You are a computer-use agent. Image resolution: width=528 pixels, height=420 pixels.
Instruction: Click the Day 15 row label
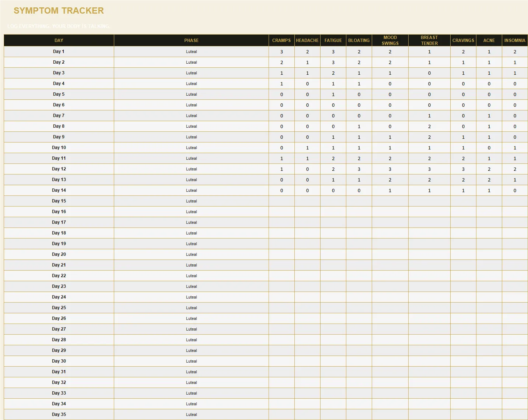coord(59,201)
